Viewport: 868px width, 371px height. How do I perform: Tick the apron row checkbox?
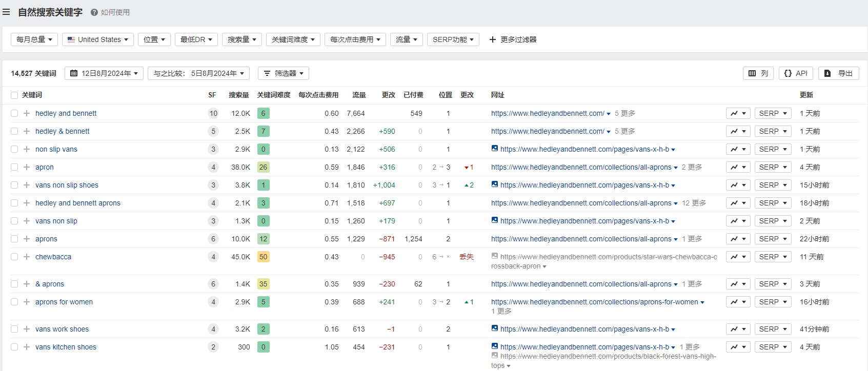(x=14, y=167)
